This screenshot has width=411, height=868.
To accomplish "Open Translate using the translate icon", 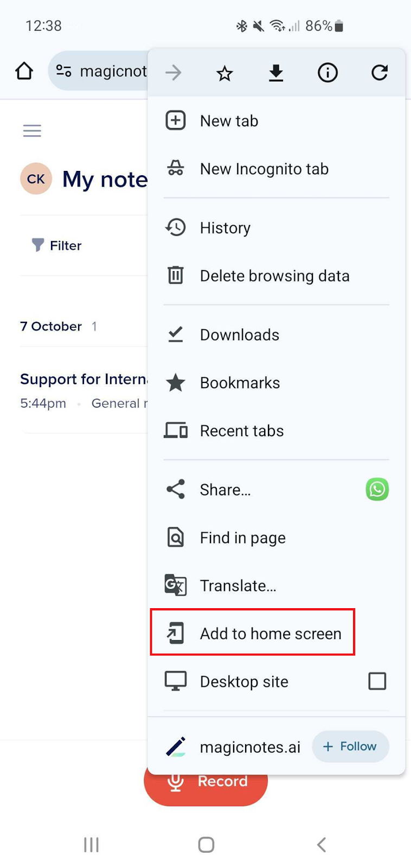I will 238,585.
